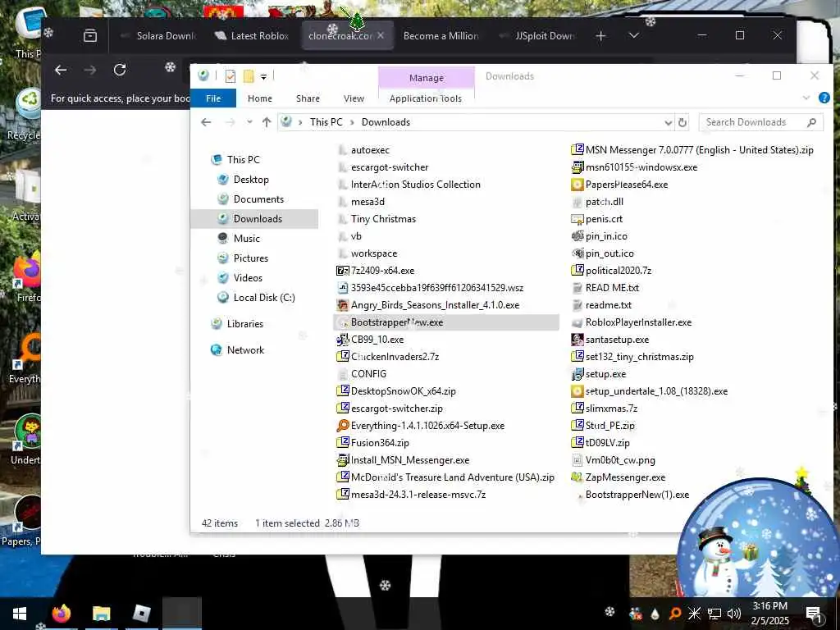Screen dimensions: 840x630
Task: Refresh the Downloads folder view
Action: [x=682, y=122]
